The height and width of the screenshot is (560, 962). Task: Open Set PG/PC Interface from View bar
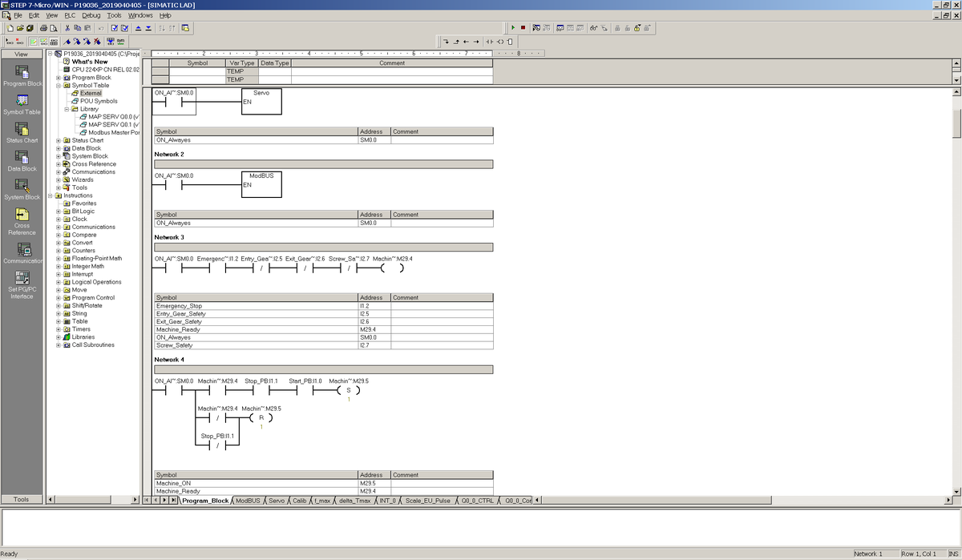pyautogui.click(x=22, y=285)
